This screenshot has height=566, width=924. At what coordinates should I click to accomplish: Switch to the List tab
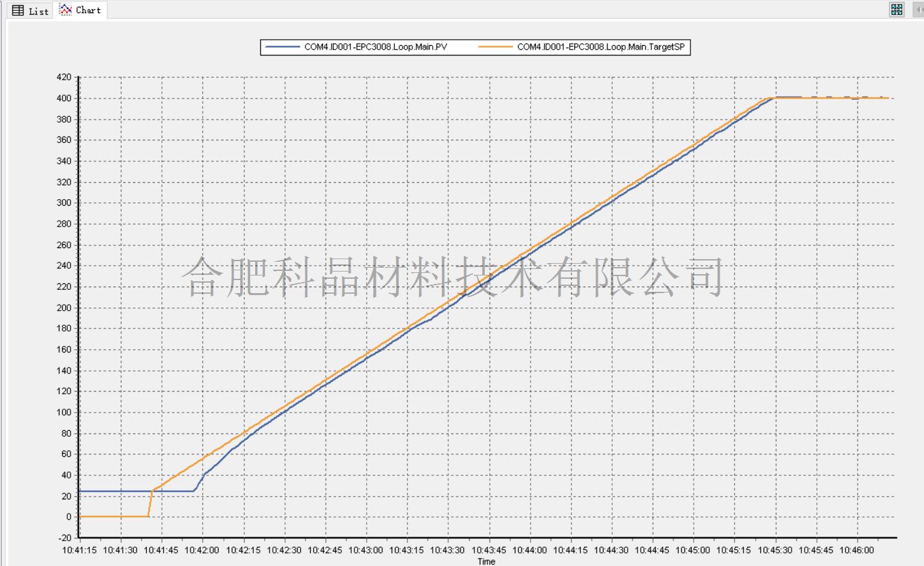(x=30, y=10)
